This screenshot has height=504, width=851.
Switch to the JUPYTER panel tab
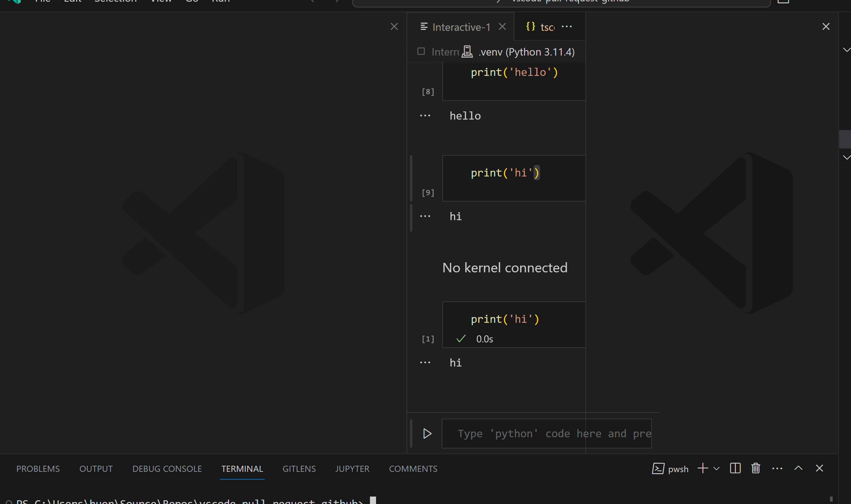[x=352, y=469]
